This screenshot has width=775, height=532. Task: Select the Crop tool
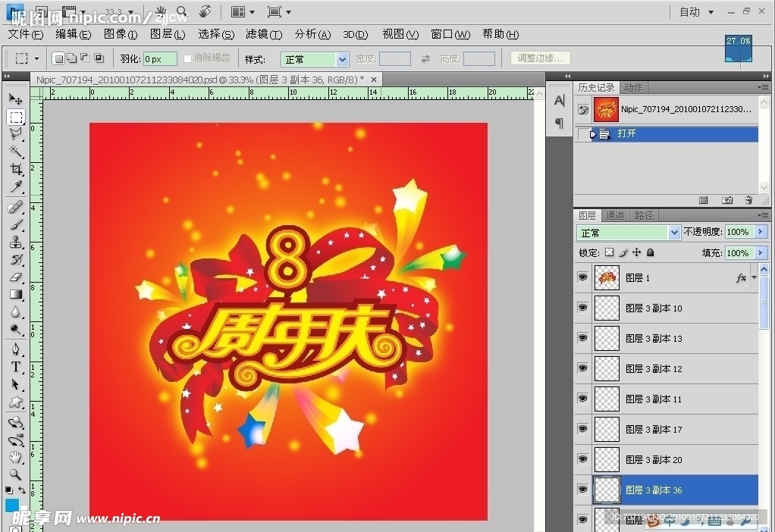click(16, 169)
